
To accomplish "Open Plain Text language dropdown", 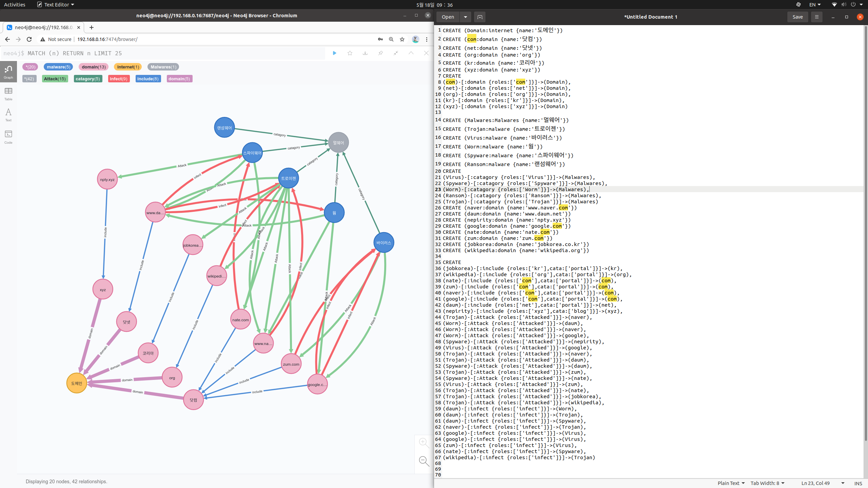I will pos(731,483).
